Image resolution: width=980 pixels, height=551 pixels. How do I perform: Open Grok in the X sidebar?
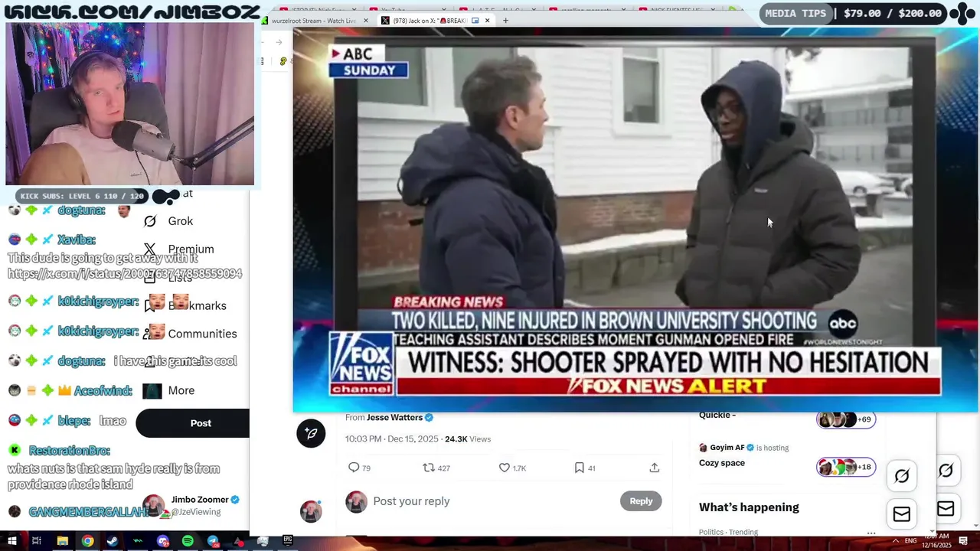point(168,221)
